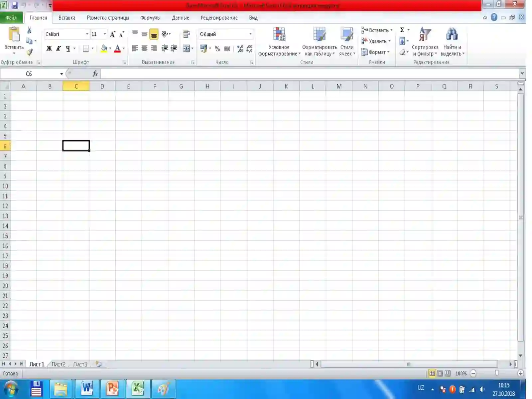
Task: Click the decrease indent icon
Action: pyautogui.click(x=165, y=49)
